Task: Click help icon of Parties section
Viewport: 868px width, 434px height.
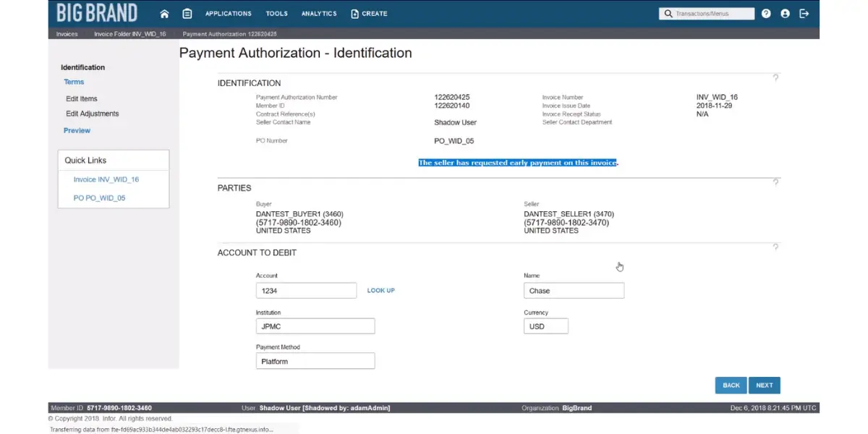Action: coord(775,182)
